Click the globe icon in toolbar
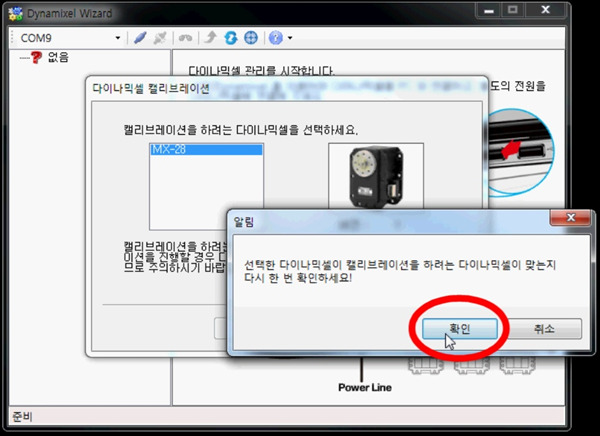 (250, 38)
